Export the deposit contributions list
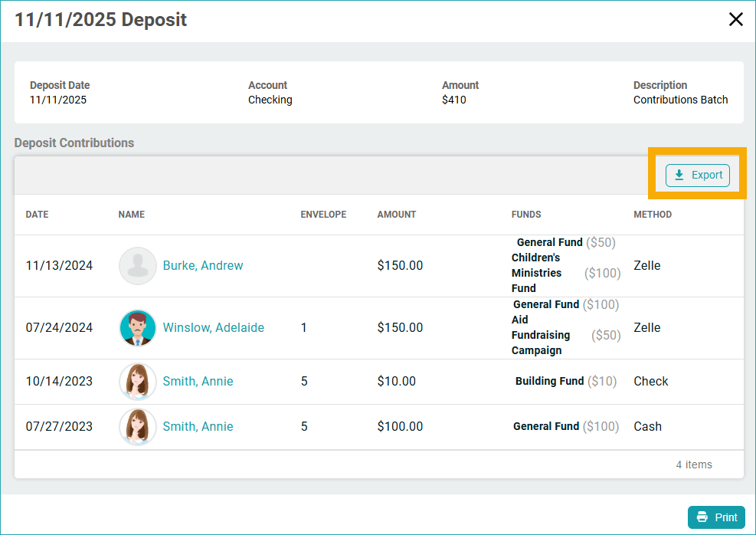Image resolution: width=756 pixels, height=535 pixels. 697,176
